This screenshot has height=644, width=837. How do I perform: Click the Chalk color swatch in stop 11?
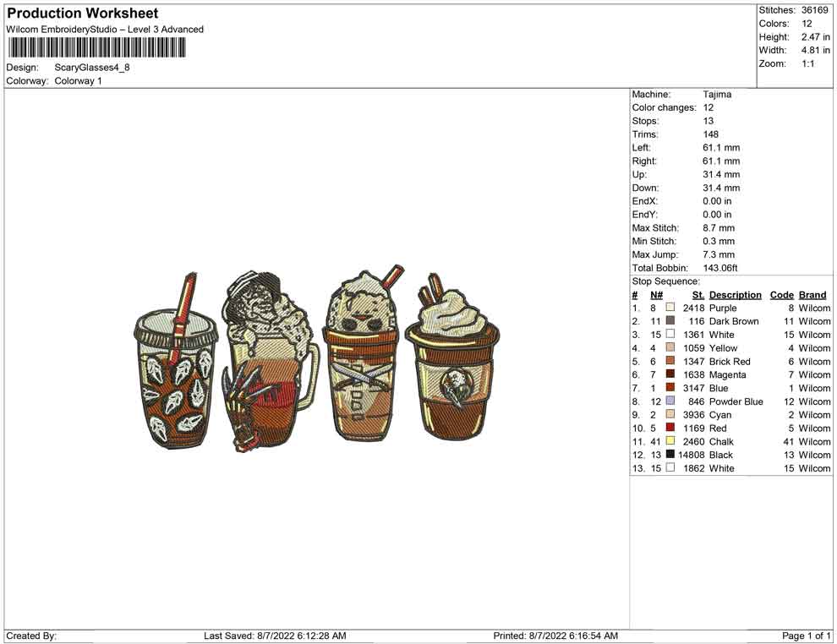[670, 440]
